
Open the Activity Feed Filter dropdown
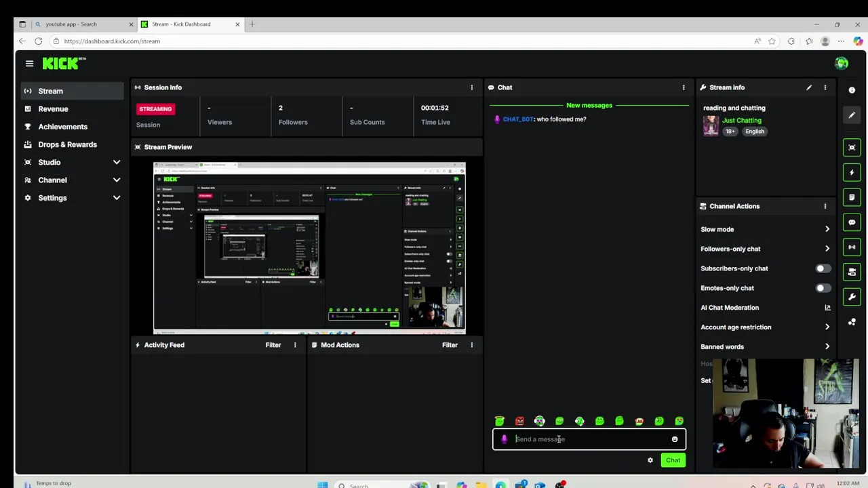[273, 345]
